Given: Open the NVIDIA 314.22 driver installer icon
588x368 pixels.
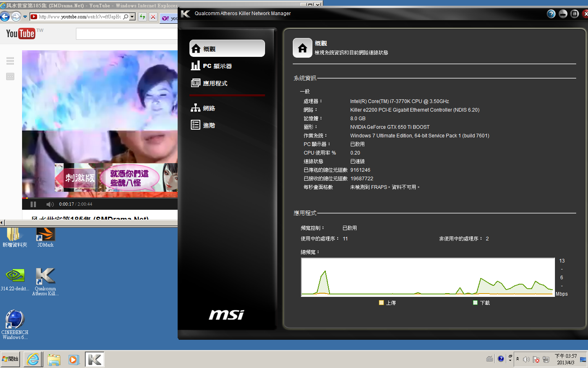Looking at the screenshot, I should click(x=15, y=279).
